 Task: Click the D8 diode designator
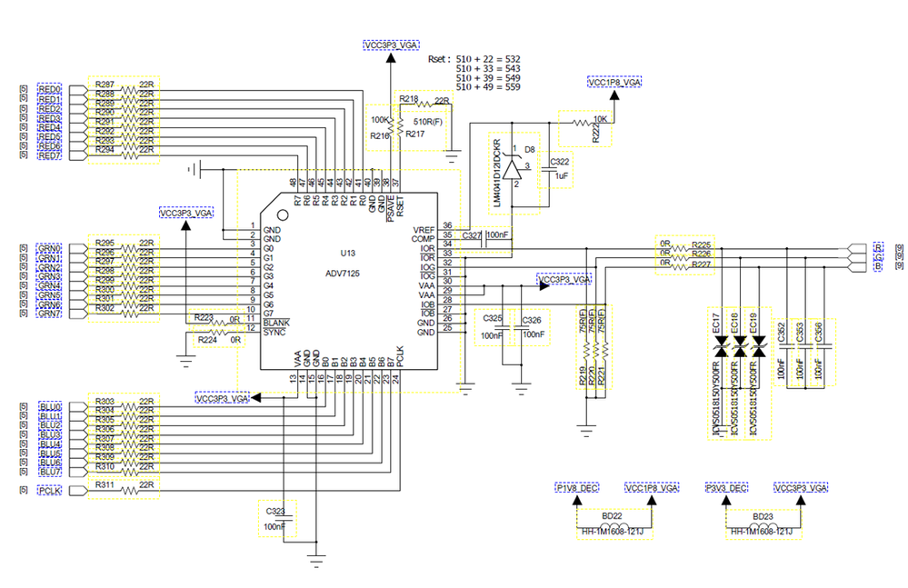coord(530,149)
